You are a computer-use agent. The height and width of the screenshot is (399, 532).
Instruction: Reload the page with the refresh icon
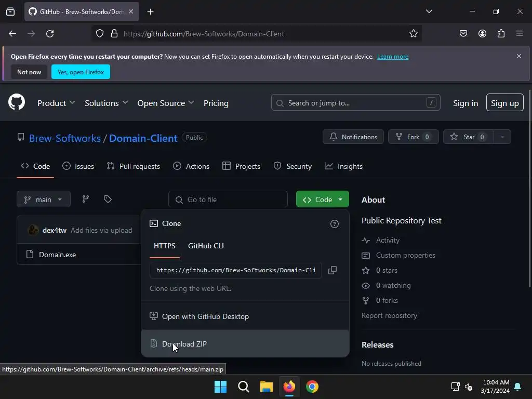coord(50,34)
